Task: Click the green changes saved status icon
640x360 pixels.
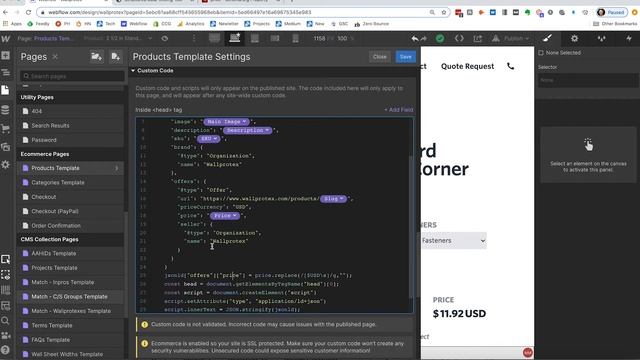Action: [440, 38]
